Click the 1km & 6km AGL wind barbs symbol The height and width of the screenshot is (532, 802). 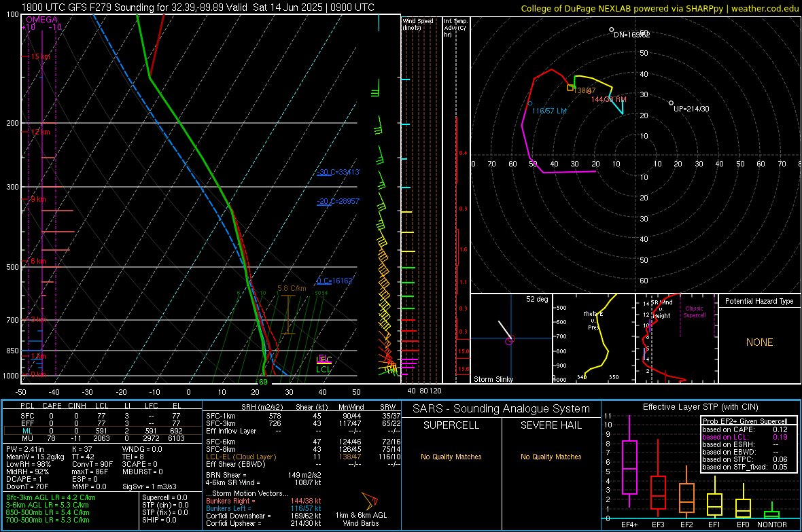pyautogui.click(x=370, y=500)
